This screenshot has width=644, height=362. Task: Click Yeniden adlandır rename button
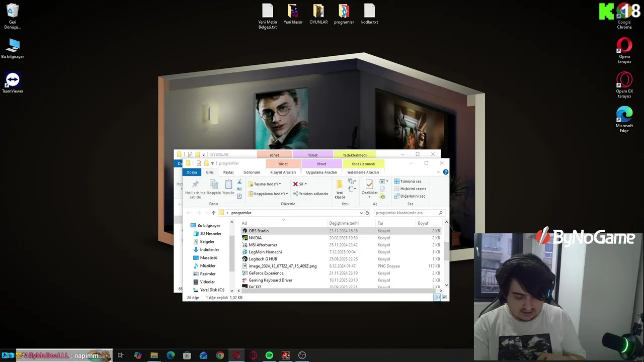[x=310, y=194]
